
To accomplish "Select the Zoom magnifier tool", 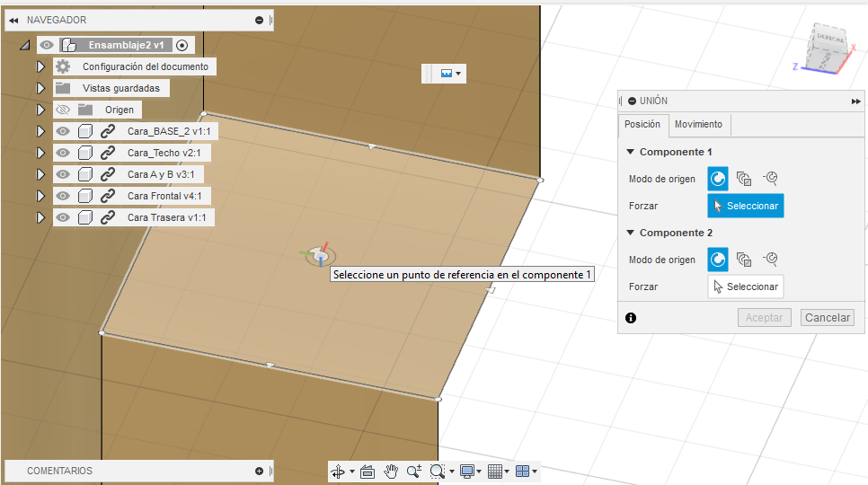I will click(414, 472).
